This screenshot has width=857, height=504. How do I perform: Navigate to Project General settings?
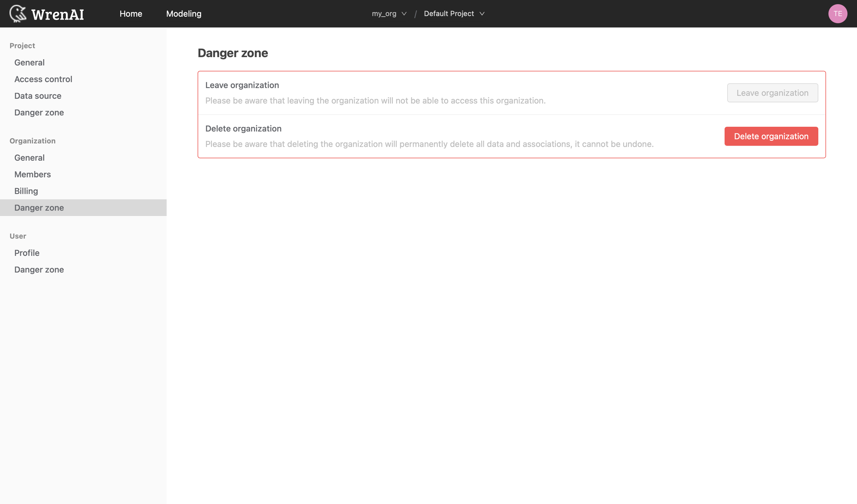pyautogui.click(x=29, y=62)
